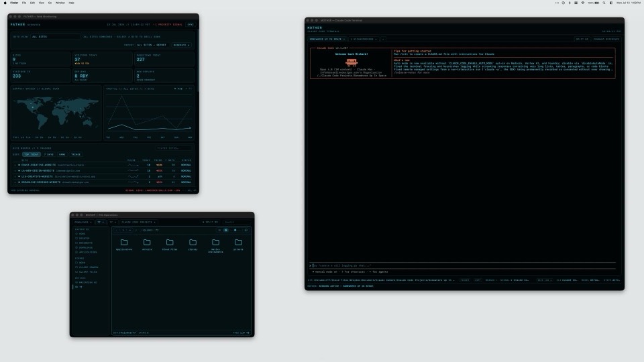Adjust the icon size slider in file browser
Screen dimensions: 644x362
coord(235,230)
